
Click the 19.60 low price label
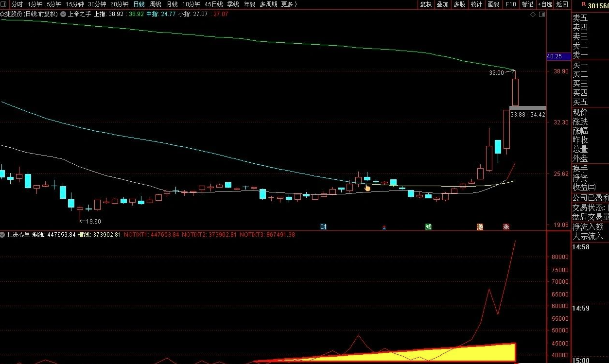(93, 221)
